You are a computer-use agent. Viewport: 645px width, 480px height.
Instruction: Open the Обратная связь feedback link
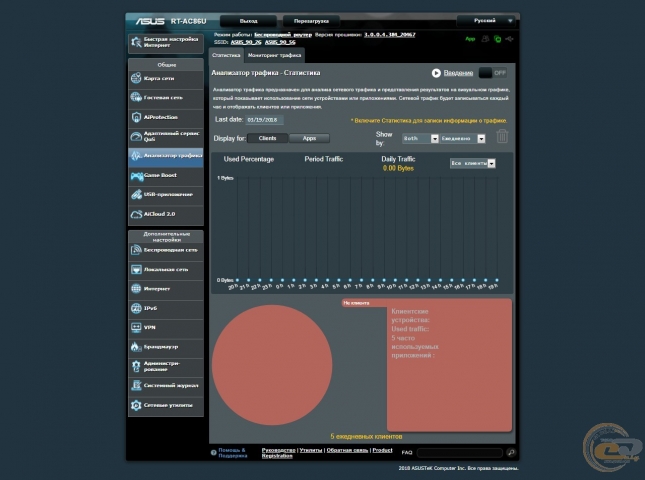pyautogui.click(x=347, y=450)
